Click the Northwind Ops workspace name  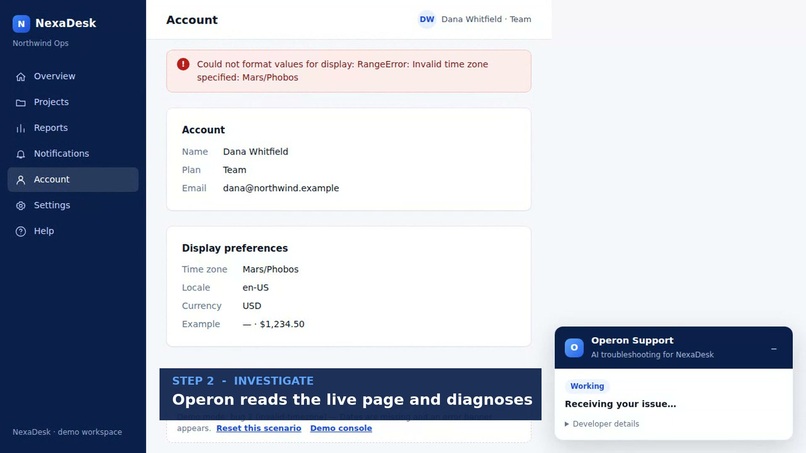(41, 43)
